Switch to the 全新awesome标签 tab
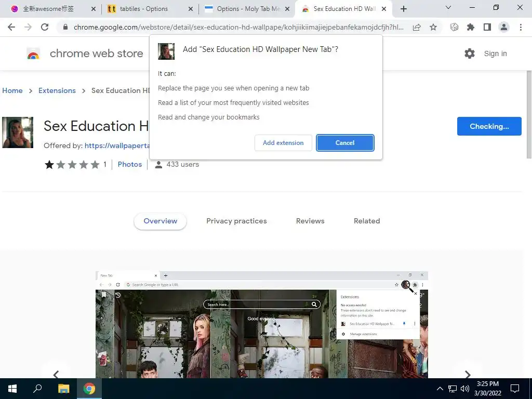Screen dimensions: 532x399 click(48, 9)
